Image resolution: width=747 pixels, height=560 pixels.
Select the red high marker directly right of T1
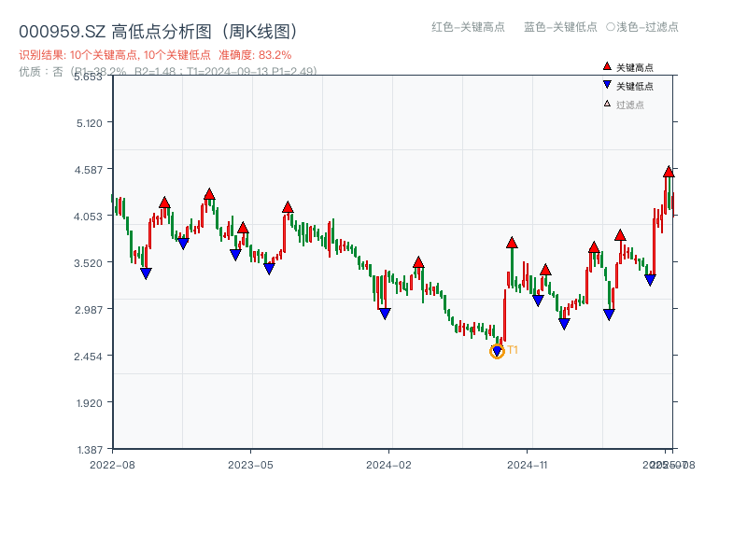pos(512,243)
